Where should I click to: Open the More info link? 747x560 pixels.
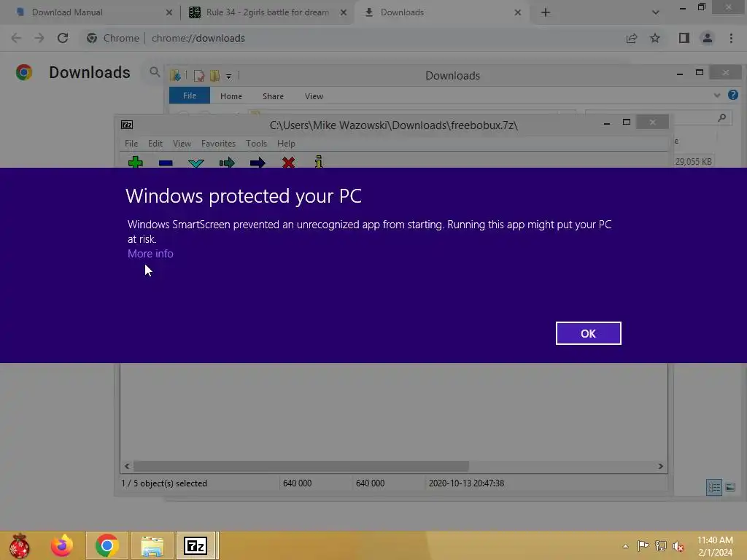(150, 253)
